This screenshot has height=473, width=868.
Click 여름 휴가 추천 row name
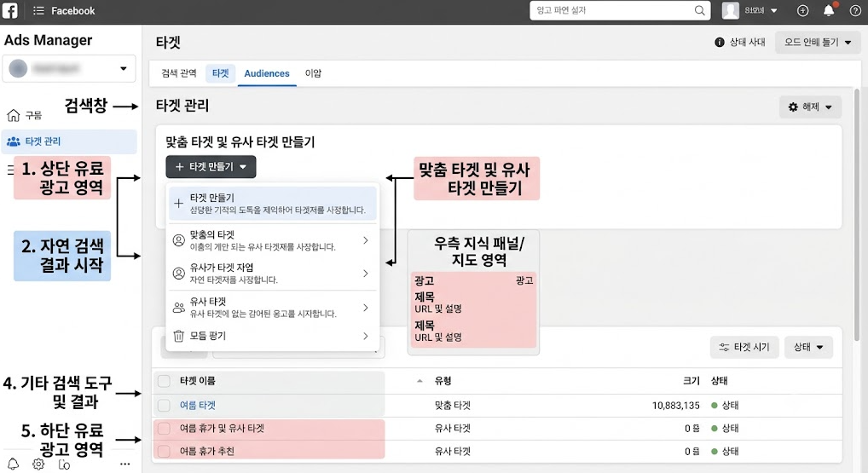tap(207, 452)
